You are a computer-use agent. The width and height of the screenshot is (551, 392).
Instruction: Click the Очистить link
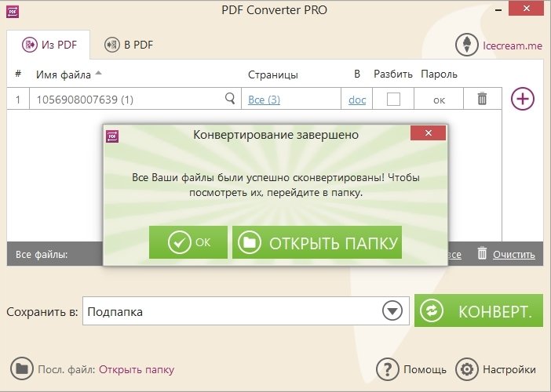click(514, 254)
